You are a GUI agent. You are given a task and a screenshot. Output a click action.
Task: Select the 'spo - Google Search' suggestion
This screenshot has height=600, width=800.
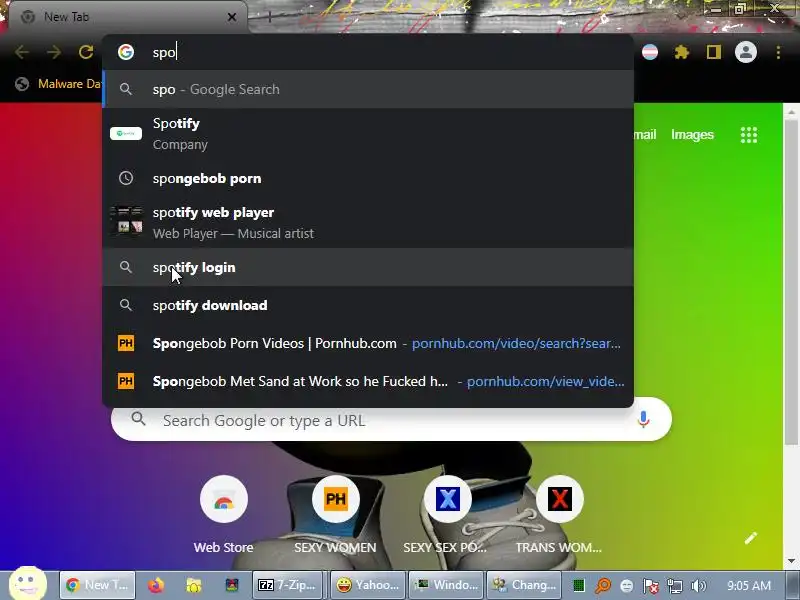[x=368, y=89]
